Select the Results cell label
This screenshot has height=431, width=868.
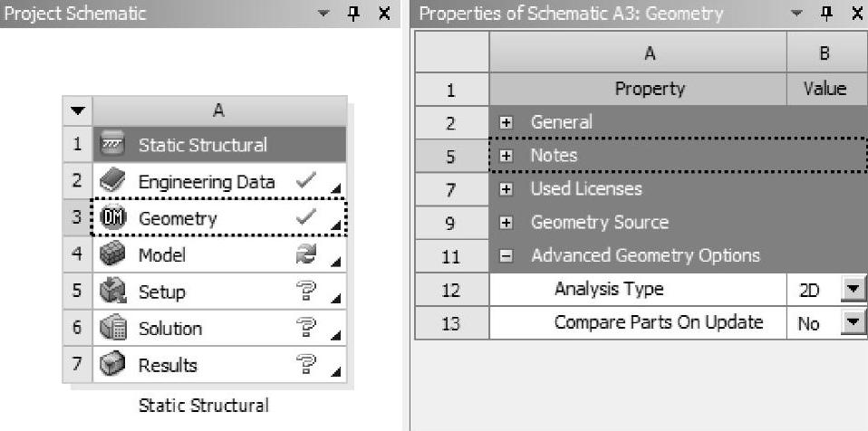[168, 366]
